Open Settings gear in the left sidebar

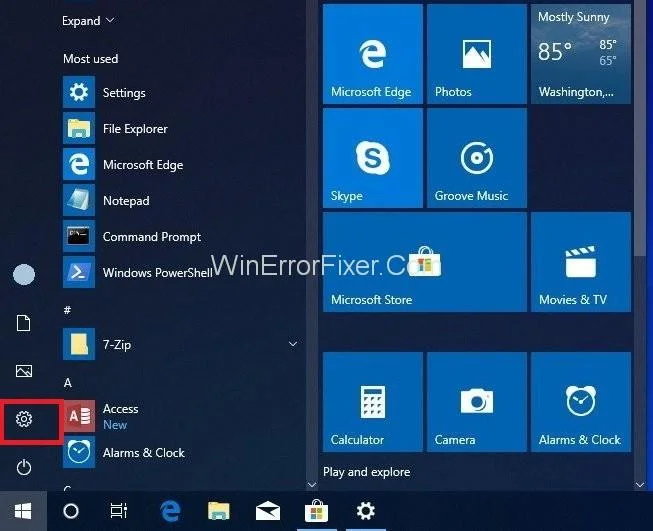tap(24, 419)
